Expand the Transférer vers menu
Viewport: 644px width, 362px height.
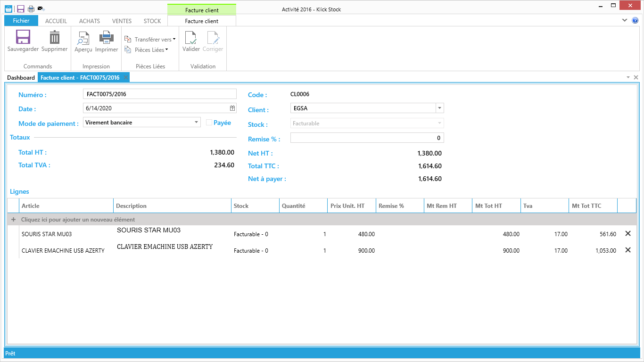150,40
